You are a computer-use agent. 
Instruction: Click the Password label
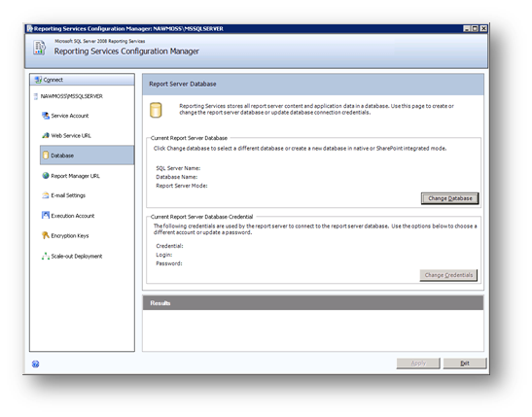click(169, 263)
